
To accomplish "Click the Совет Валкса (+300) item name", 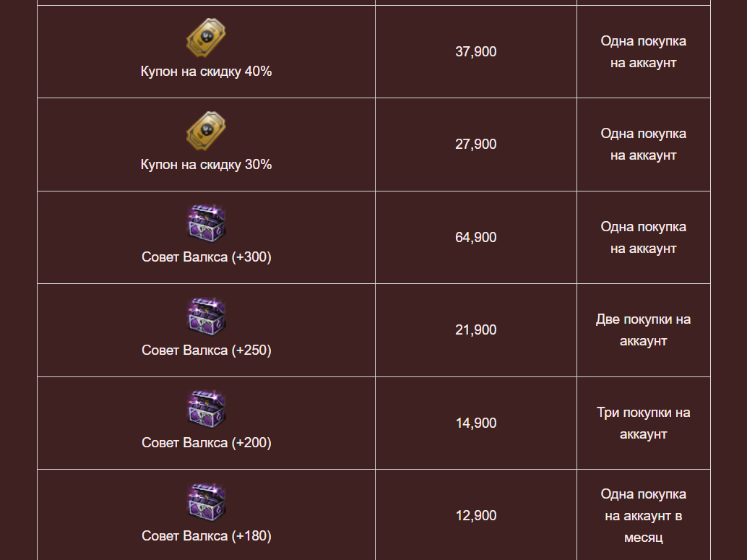I will 207,257.
